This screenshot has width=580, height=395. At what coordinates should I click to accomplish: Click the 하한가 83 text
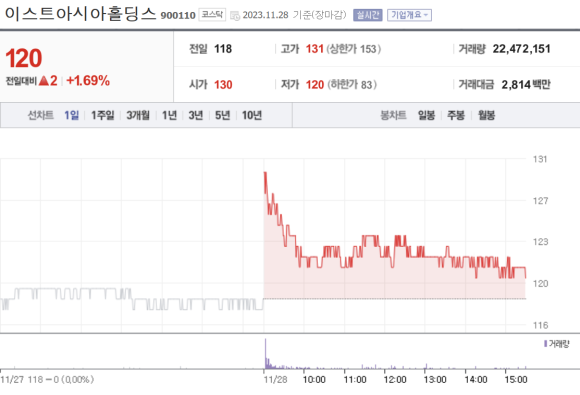point(352,85)
